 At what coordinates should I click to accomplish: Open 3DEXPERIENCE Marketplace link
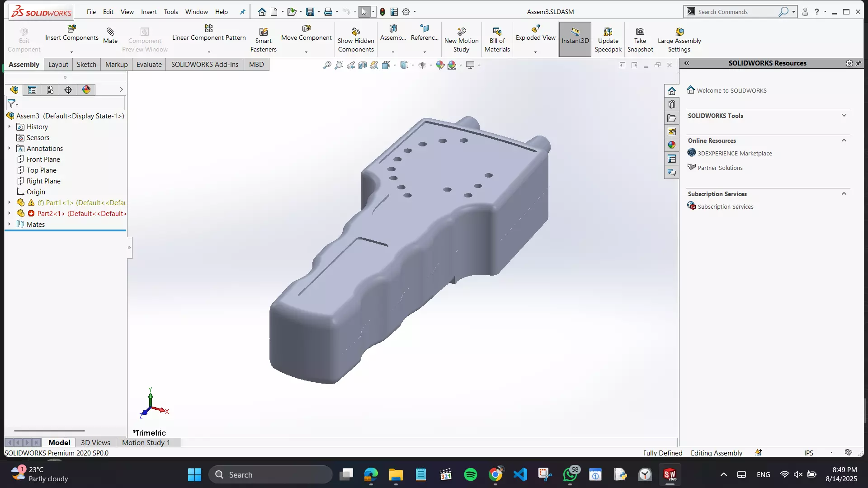[734, 154]
